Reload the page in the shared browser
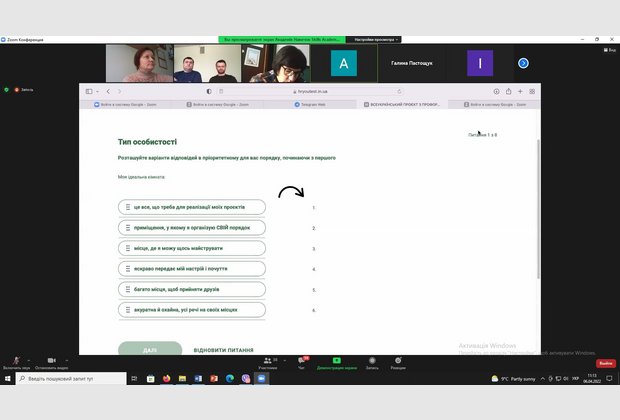 (399, 91)
